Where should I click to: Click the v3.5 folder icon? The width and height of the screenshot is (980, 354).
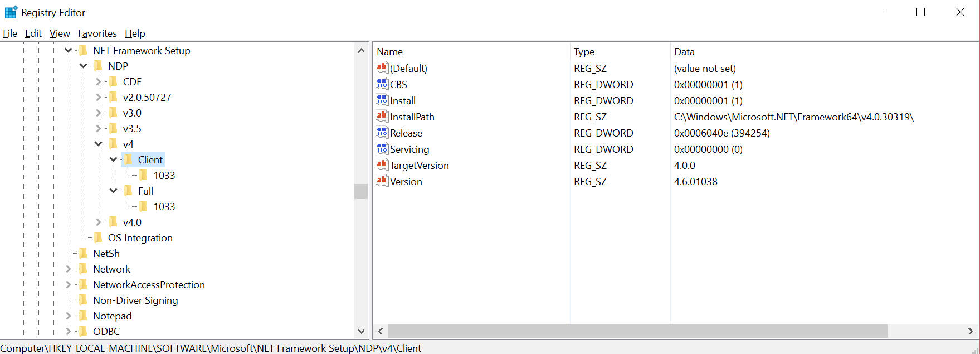[114, 128]
